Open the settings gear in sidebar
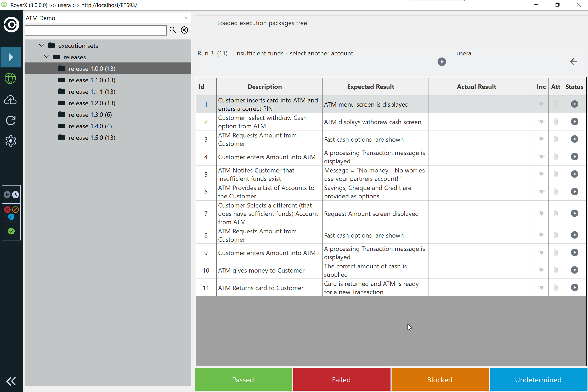This screenshot has height=392, width=588. pyautogui.click(x=10, y=141)
